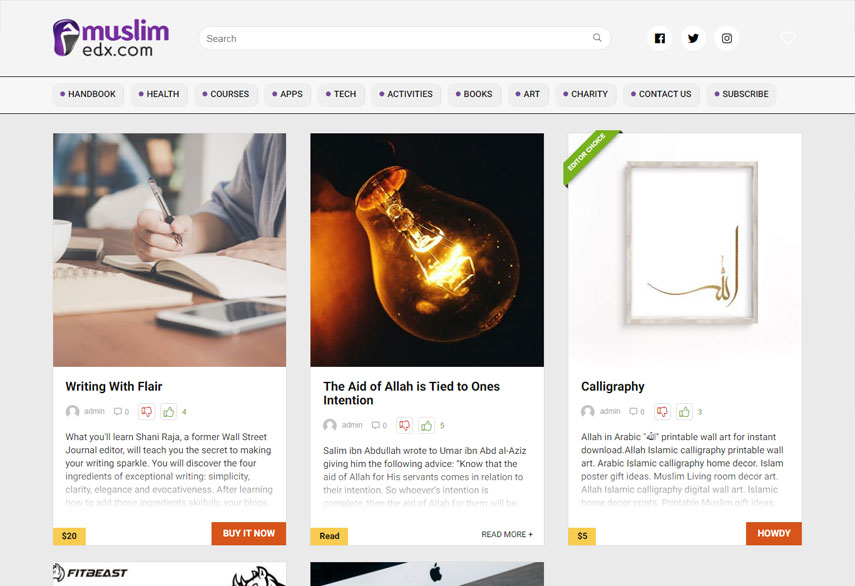Image resolution: width=855 pixels, height=586 pixels.
Task: Open the Courses menu item
Action: [x=226, y=94]
